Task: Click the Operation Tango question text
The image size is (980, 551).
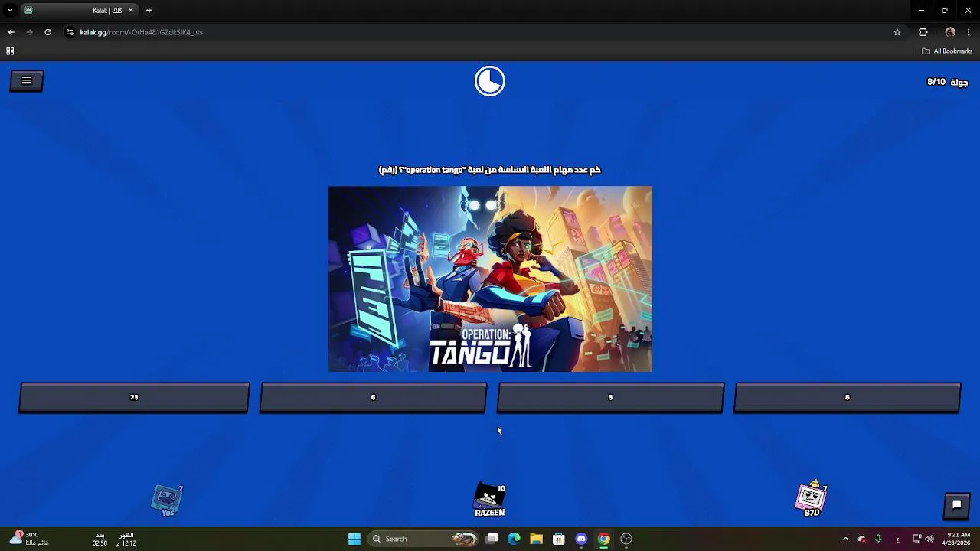Action: pos(490,170)
